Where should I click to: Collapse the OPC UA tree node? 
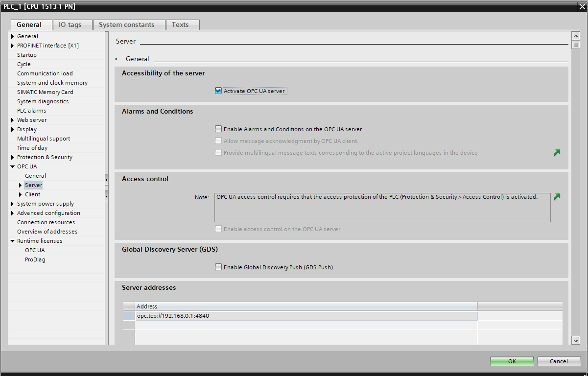click(x=12, y=166)
